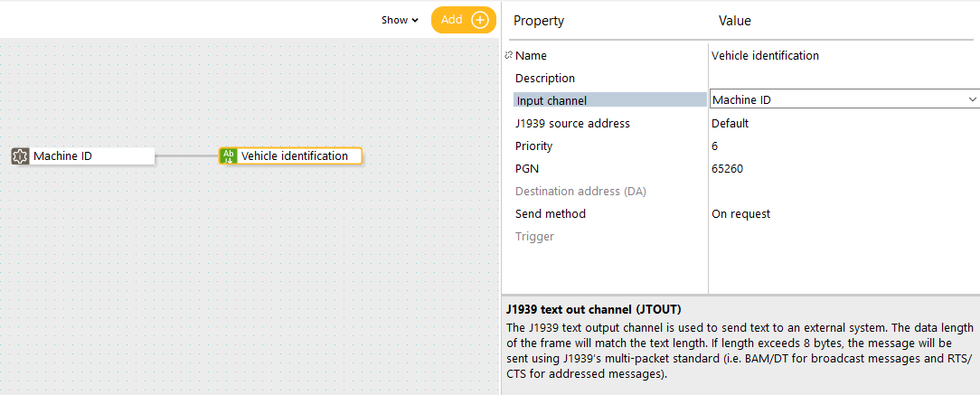Screen dimensions: 980x395
Task: Click the J1939 source address Default value
Action: pyautogui.click(x=730, y=124)
